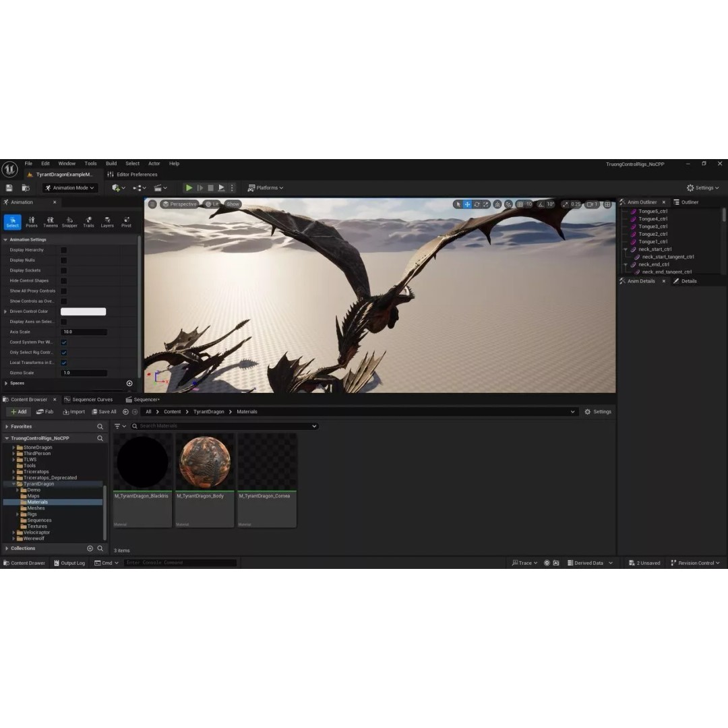Open camera speed setting in viewport

pos(592,204)
